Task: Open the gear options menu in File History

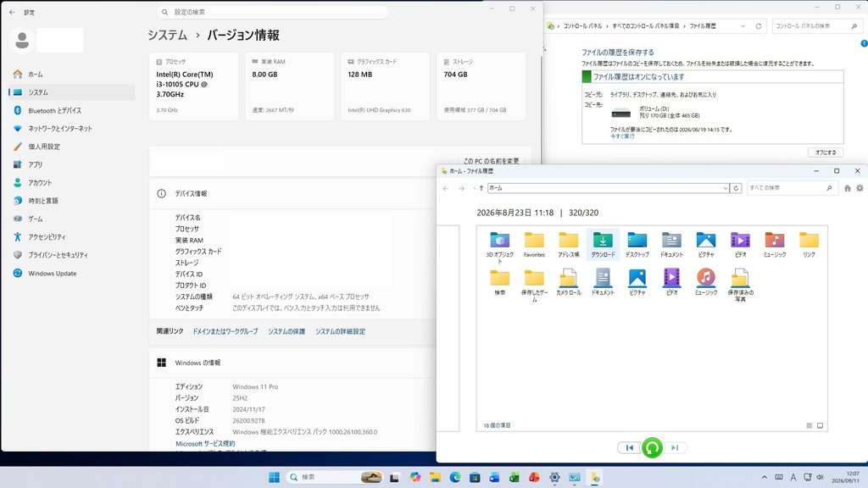Action: point(860,188)
